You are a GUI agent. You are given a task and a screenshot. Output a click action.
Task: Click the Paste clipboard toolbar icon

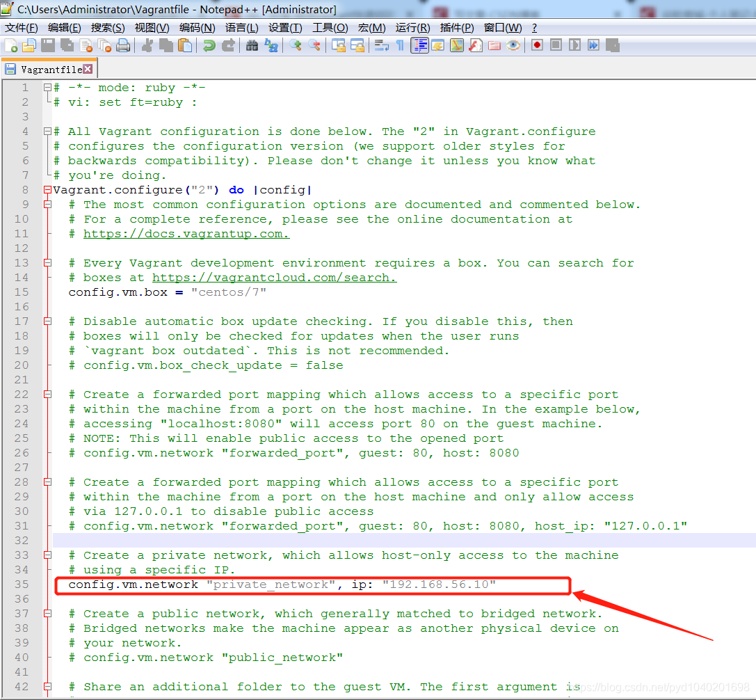(x=185, y=45)
